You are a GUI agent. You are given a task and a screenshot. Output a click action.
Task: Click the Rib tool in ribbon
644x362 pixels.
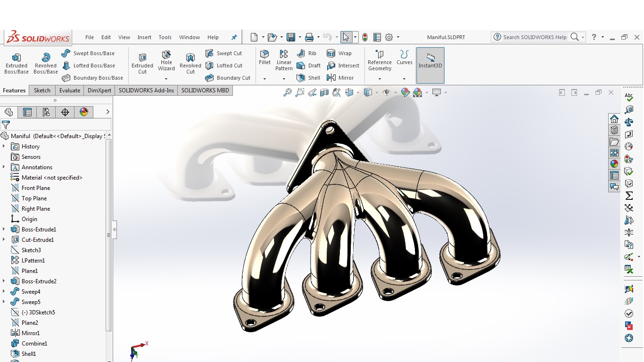click(306, 53)
